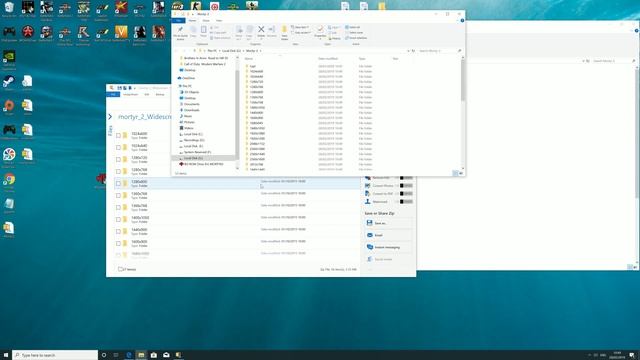This screenshot has height=360, width=640.
Task: Expand chevron after Local Disk (G:) in breadcrumb
Action: click(x=244, y=51)
